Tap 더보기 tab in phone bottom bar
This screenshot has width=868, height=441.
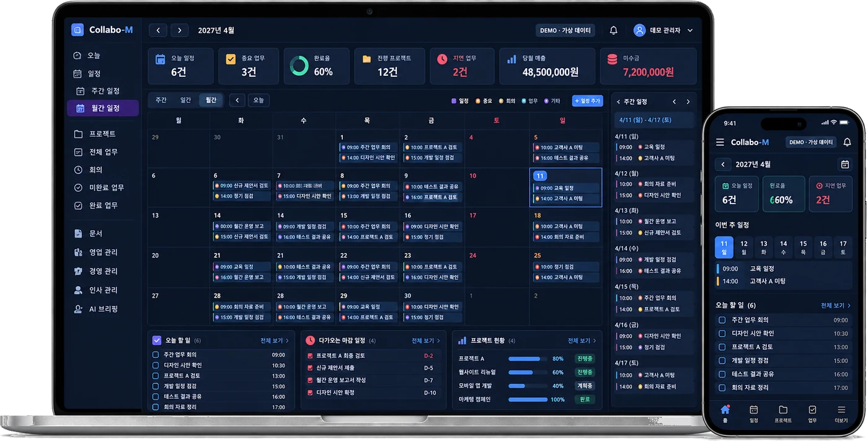[841, 413]
